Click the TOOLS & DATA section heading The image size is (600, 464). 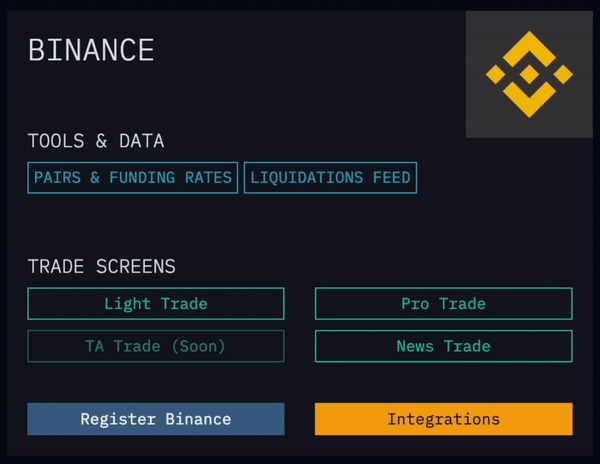[96, 141]
